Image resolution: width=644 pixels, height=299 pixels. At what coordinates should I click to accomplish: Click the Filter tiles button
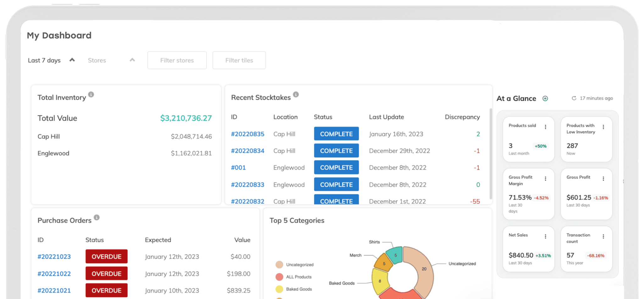click(239, 60)
